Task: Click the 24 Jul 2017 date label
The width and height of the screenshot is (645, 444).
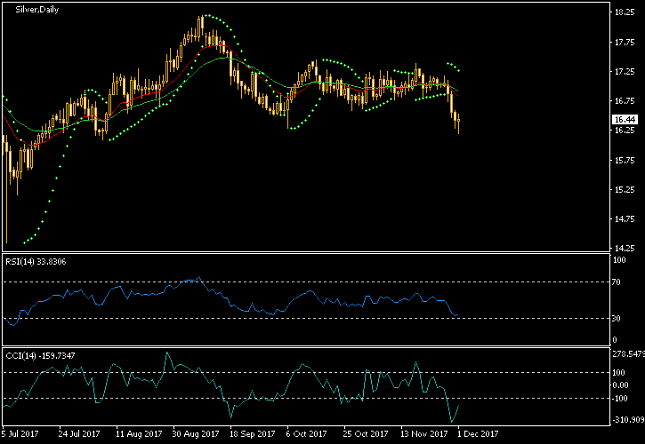Action: 79,434
